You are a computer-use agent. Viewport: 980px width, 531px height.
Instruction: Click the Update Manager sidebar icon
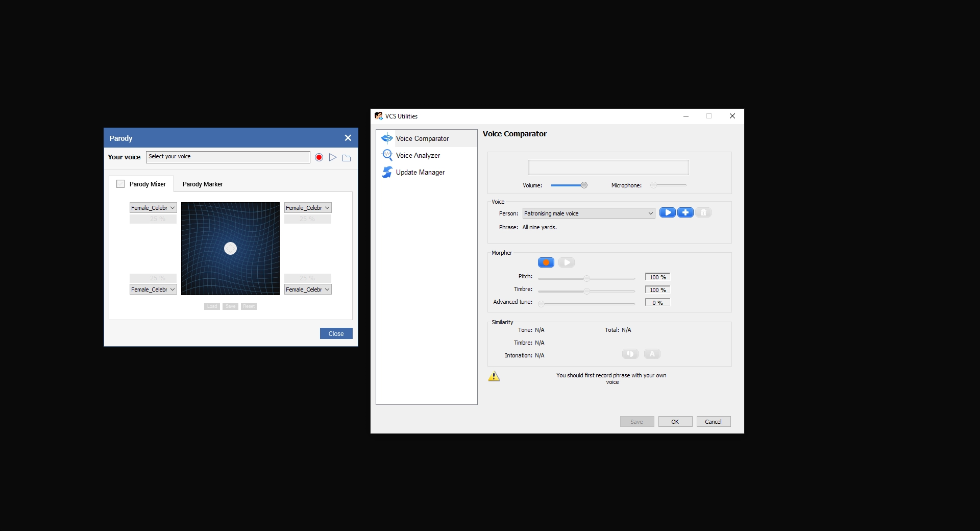(x=387, y=172)
